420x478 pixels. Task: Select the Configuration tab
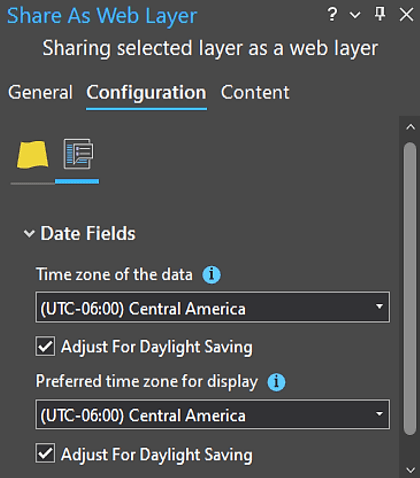(146, 93)
